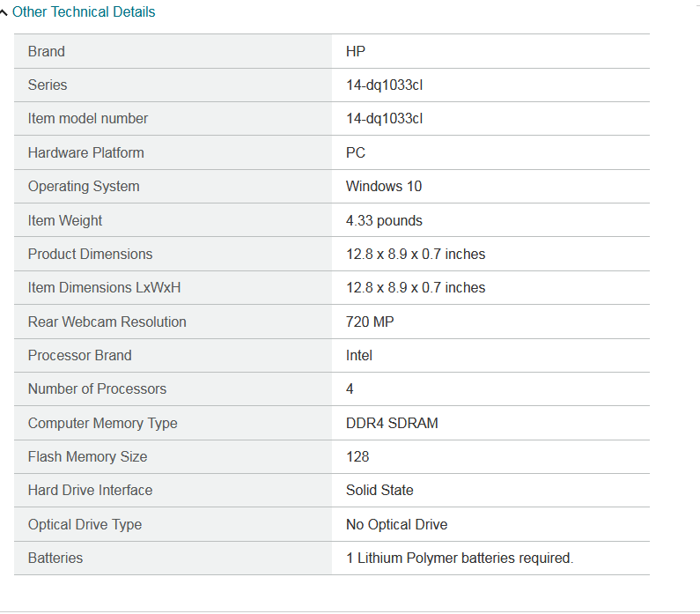Click the Item model number label
The image size is (700, 614).
[88, 118]
